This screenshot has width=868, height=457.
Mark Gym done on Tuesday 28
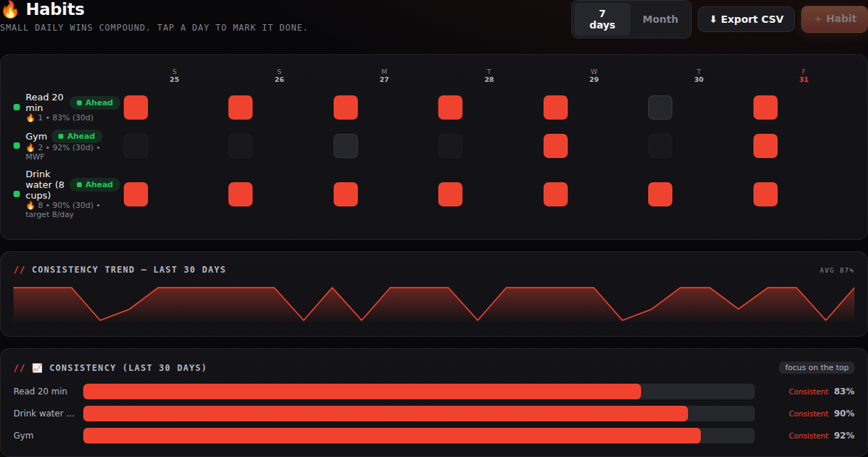(450, 146)
